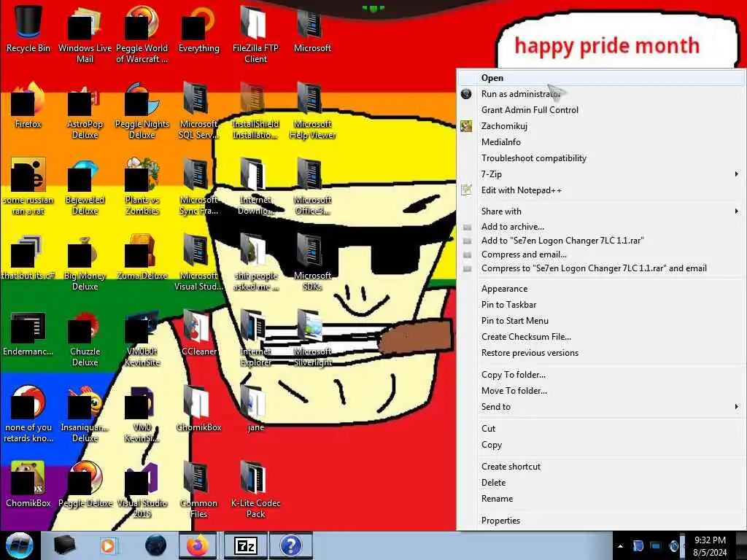Screen dimensions: 747x560
Task: Expand the Send to submenu
Action: pos(601,407)
